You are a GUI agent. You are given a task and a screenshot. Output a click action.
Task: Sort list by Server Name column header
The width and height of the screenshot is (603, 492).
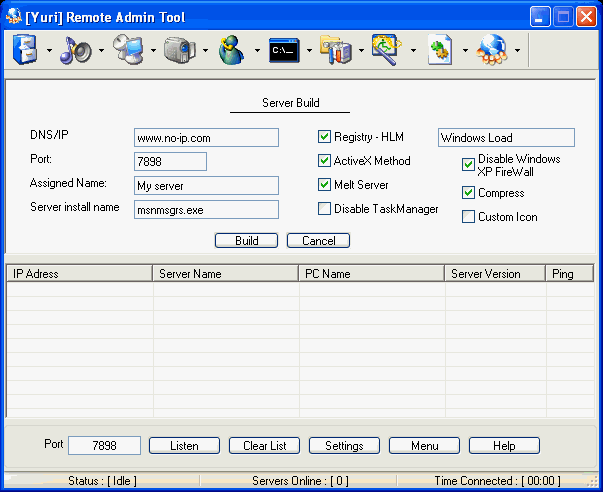[x=225, y=274]
